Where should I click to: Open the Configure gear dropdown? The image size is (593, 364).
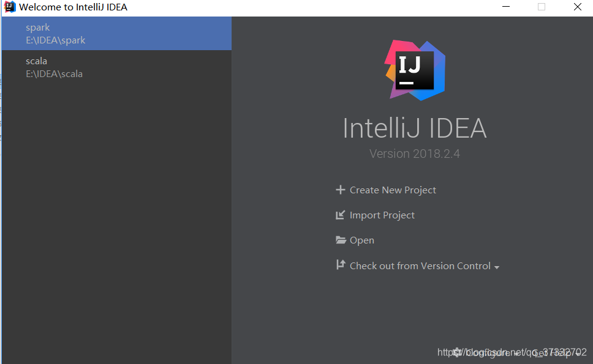coord(485,352)
